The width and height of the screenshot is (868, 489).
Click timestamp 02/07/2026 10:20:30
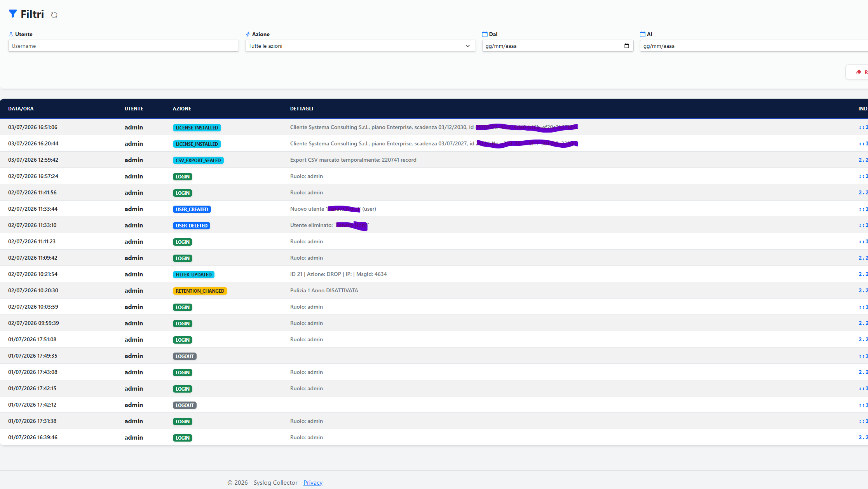click(x=33, y=290)
